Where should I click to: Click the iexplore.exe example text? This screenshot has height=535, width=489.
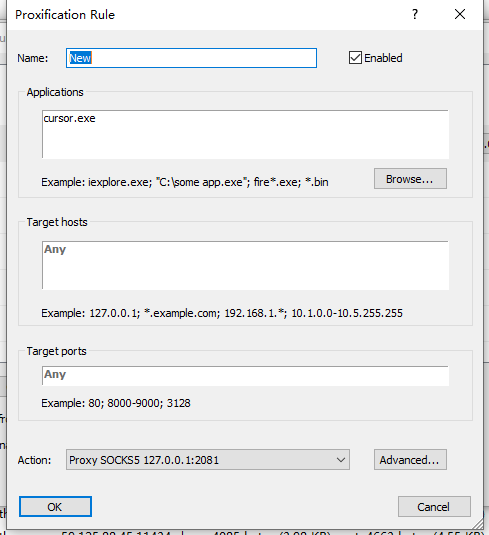tap(120, 182)
